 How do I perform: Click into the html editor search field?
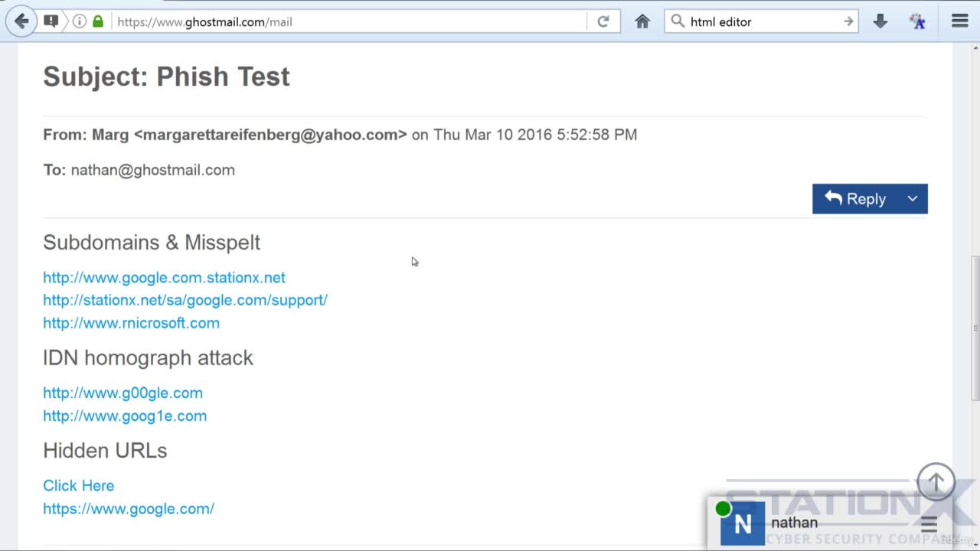pyautogui.click(x=762, y=21)
